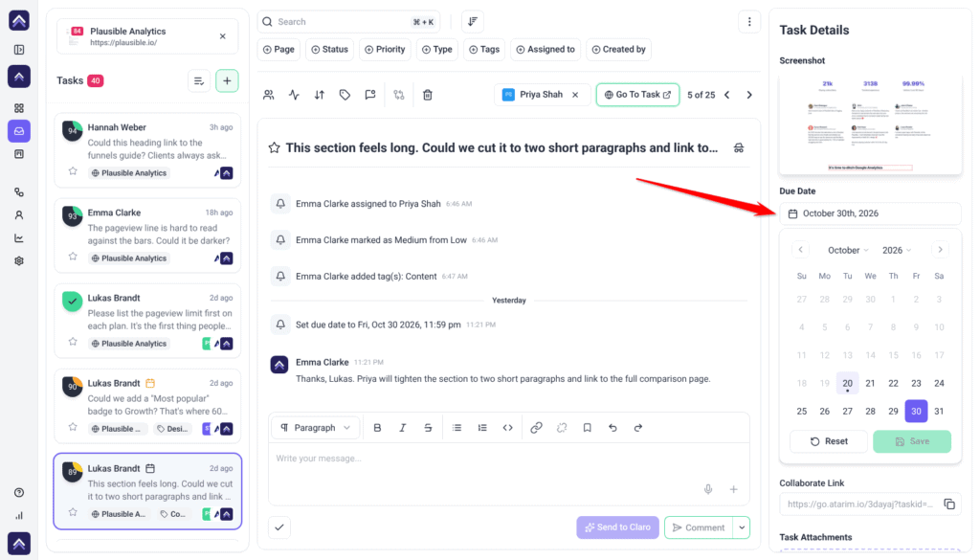This screenshot has height=560, width=980.
Task: Insert a link in editor
Action: point(536,428)
